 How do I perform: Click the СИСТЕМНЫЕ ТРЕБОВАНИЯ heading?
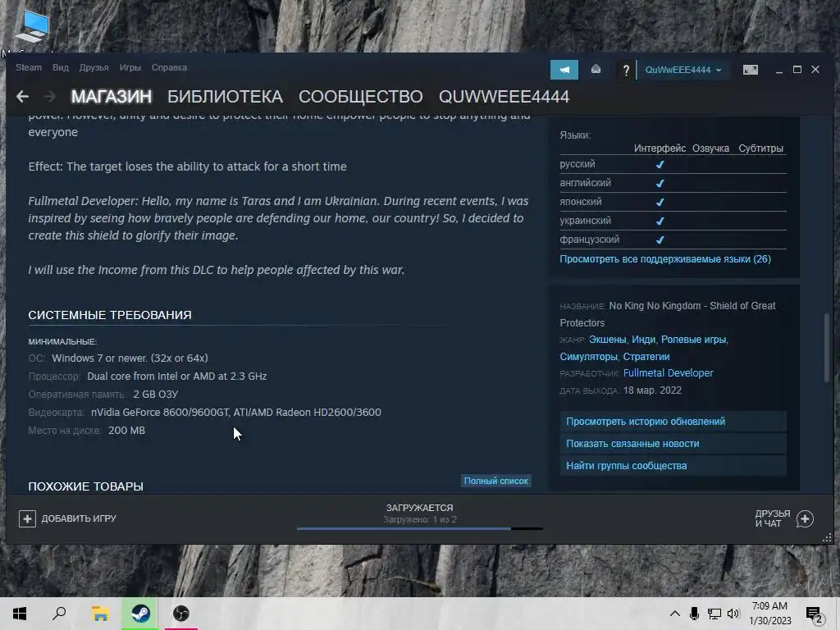(110, 315)
